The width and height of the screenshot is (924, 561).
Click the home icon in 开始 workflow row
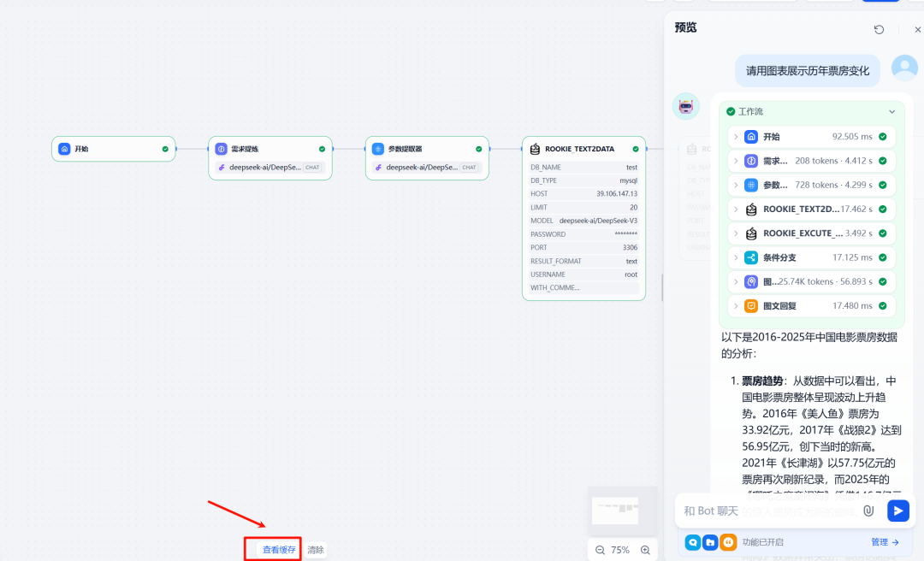[x=751, y=137]
